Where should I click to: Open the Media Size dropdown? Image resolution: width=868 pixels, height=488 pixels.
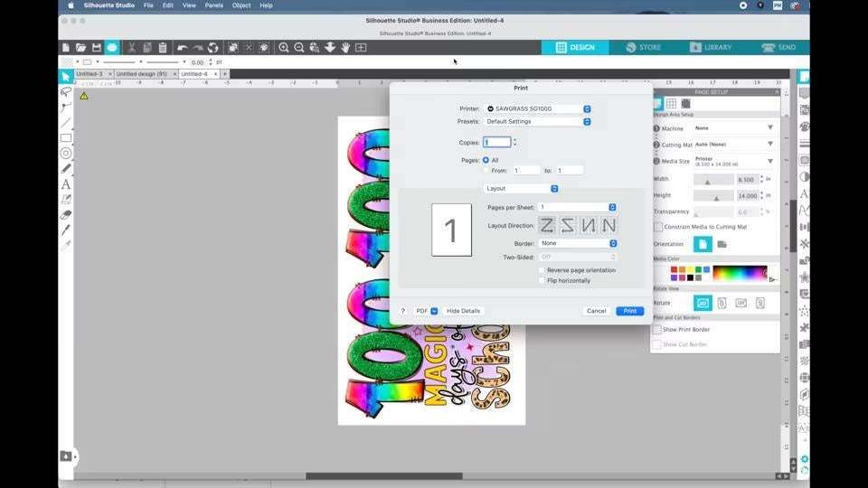pos(733,162)
